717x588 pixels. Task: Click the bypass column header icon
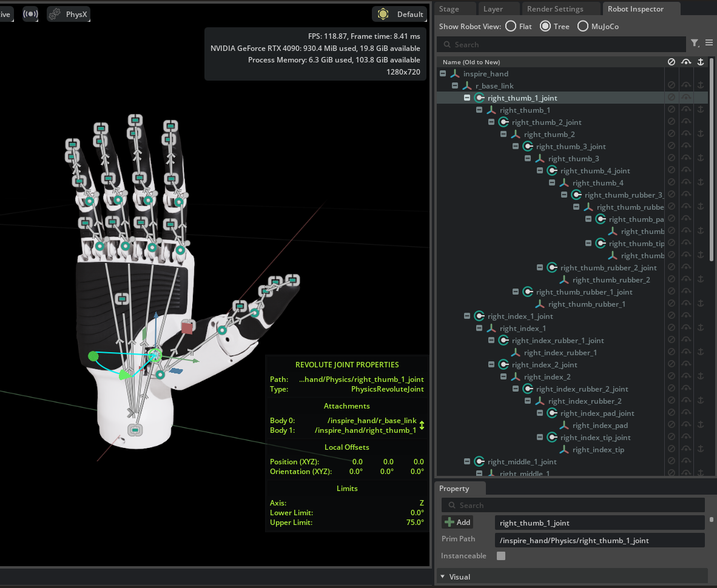point(686,62)
